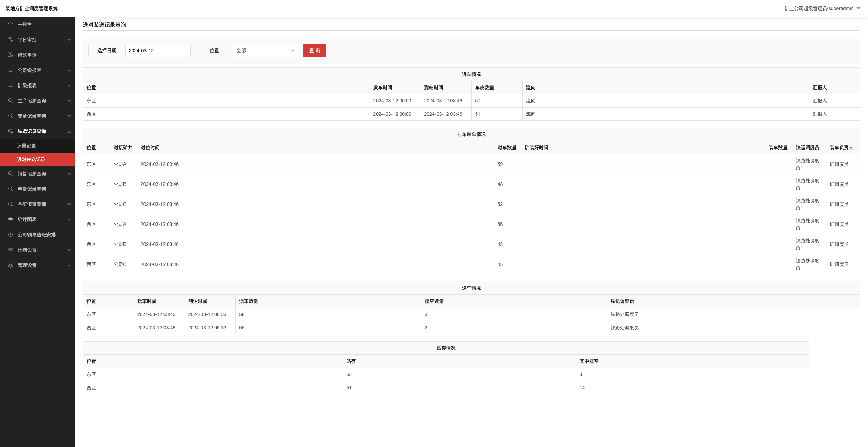Screen dimensions: 868x447
Task: Open the 主控台 menu item
Action: click(37, 24)
